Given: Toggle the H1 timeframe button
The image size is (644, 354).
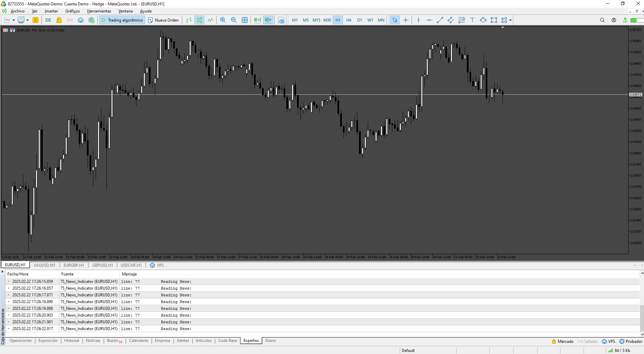Looking at the screenshot, I should [x=338, y=20].
